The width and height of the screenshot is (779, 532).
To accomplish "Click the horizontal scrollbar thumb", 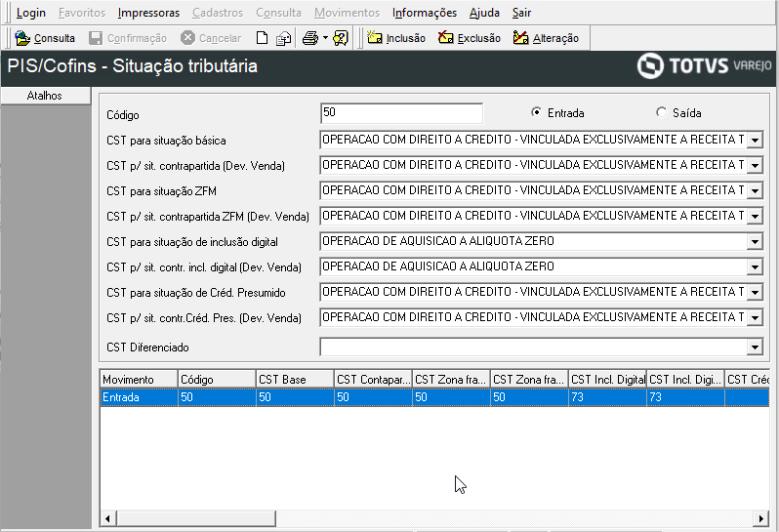I will [196, 518].
